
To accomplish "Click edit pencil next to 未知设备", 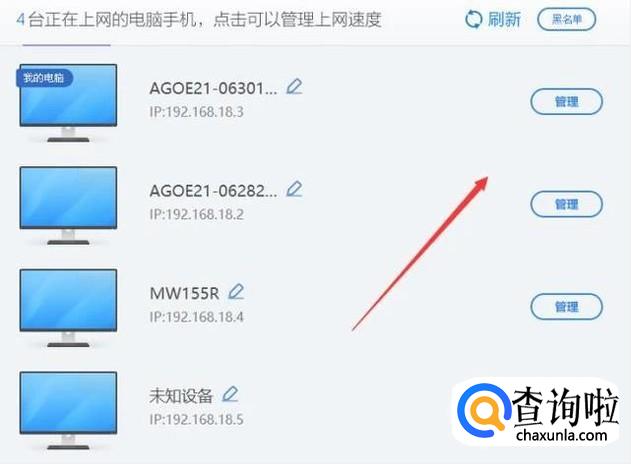I will 231,394.
